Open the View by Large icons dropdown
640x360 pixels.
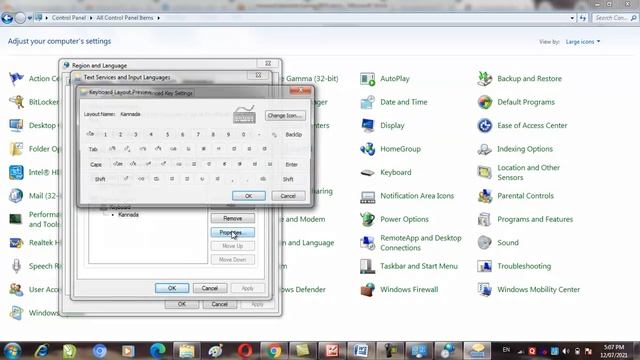[583, 42]
